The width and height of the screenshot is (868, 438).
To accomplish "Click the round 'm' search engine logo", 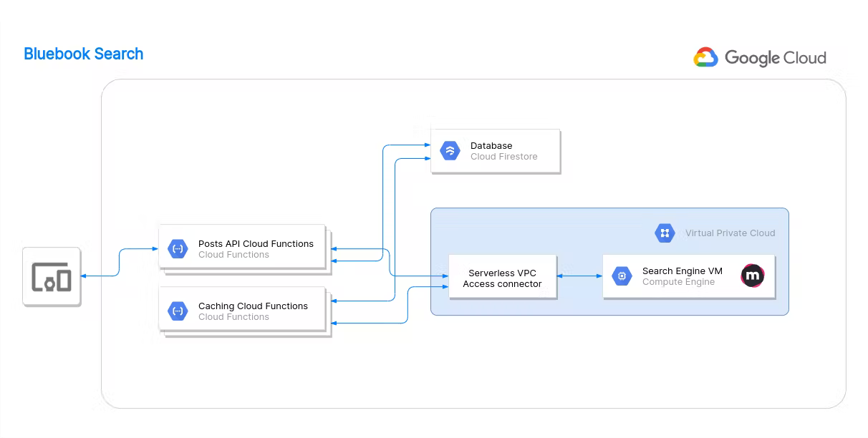I will [752, 276].
